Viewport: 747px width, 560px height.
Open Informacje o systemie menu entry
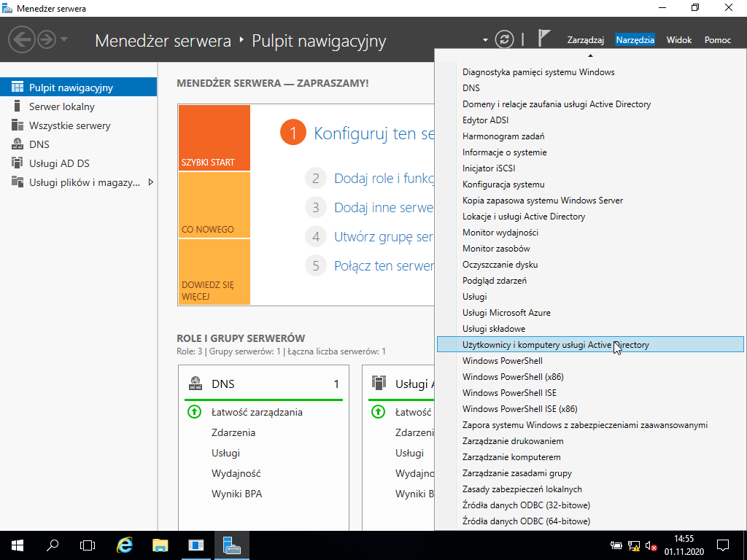590,152
